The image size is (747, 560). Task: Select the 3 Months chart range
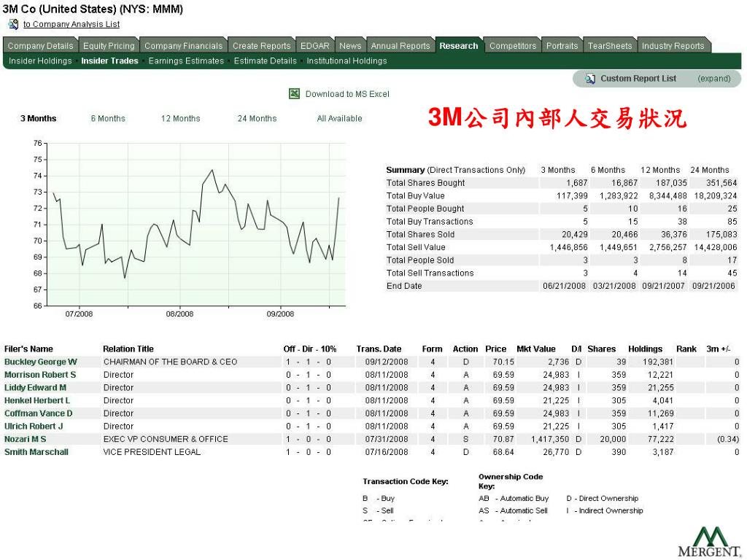[x=38, y=119]
